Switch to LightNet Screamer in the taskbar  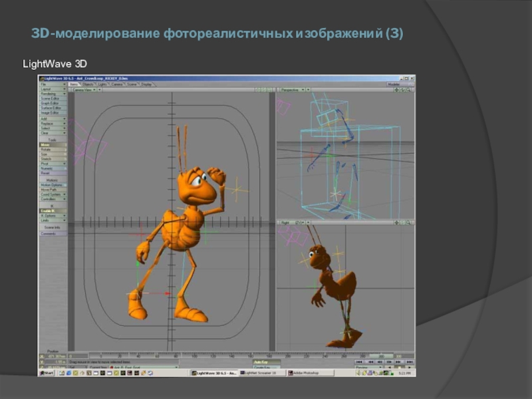262,373
